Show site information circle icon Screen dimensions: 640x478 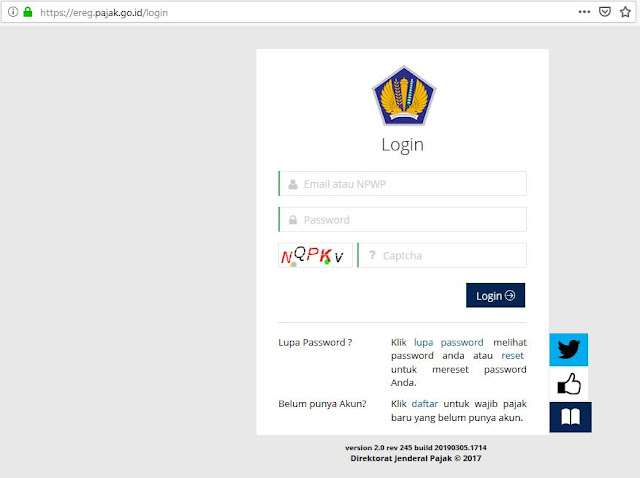tap(13, 12)
